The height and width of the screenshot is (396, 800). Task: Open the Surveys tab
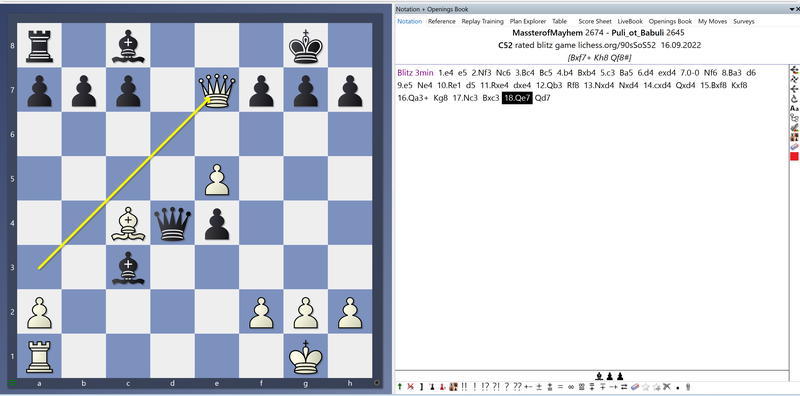tap(744, 21)
